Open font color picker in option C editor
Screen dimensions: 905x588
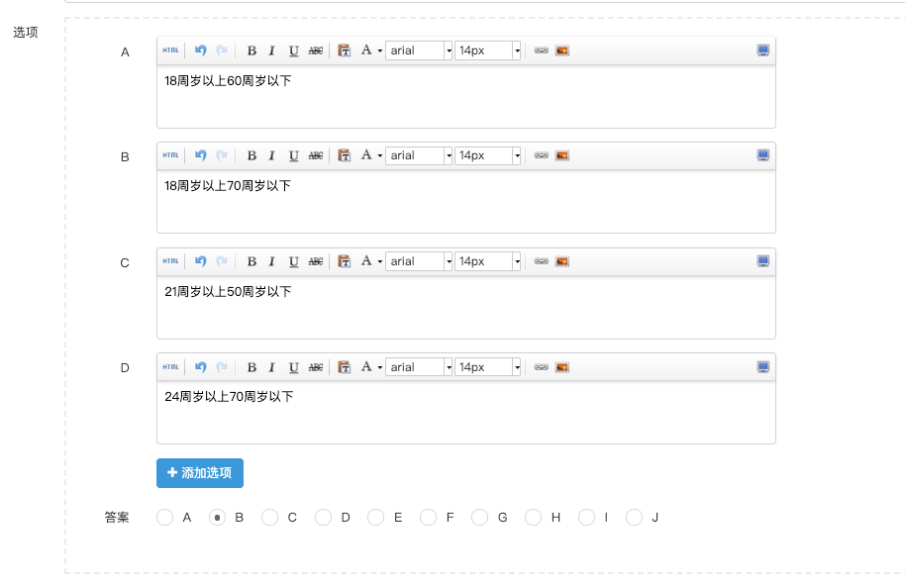click(x=371, y=261)
